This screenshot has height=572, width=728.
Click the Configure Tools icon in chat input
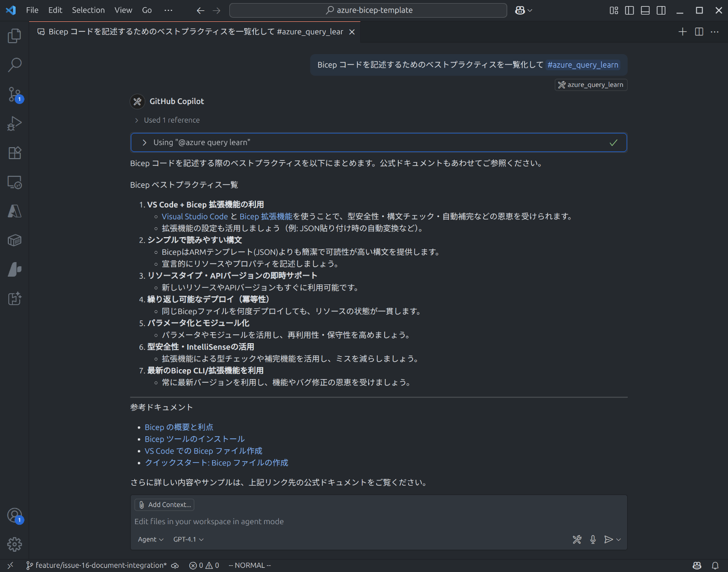pos(577,540)
